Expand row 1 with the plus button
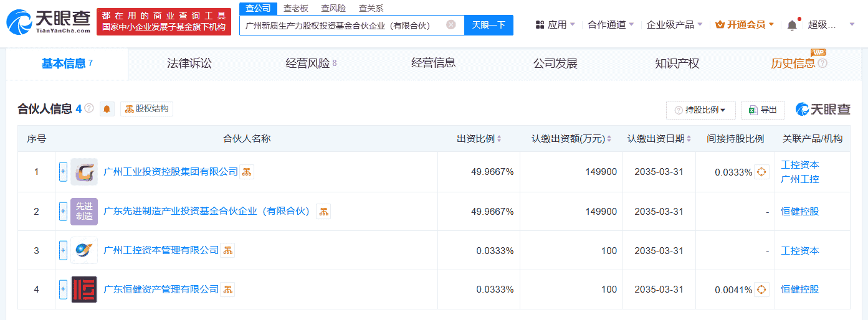Screen dimensions: 868x320 (63, 172)
